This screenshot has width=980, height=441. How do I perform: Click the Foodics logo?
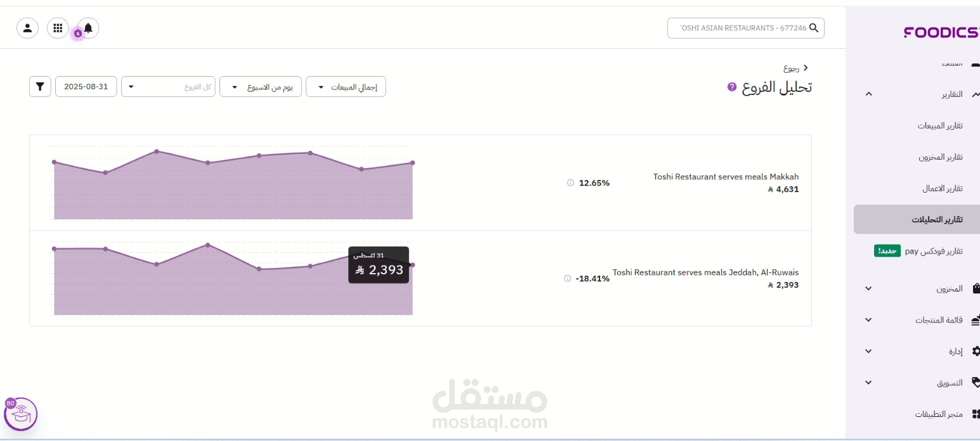point(941,32)
